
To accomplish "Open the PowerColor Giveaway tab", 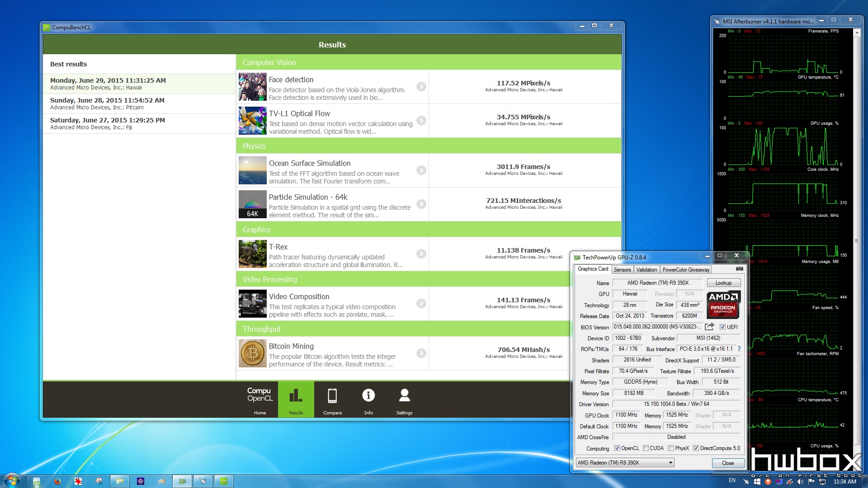I will 686,270.
